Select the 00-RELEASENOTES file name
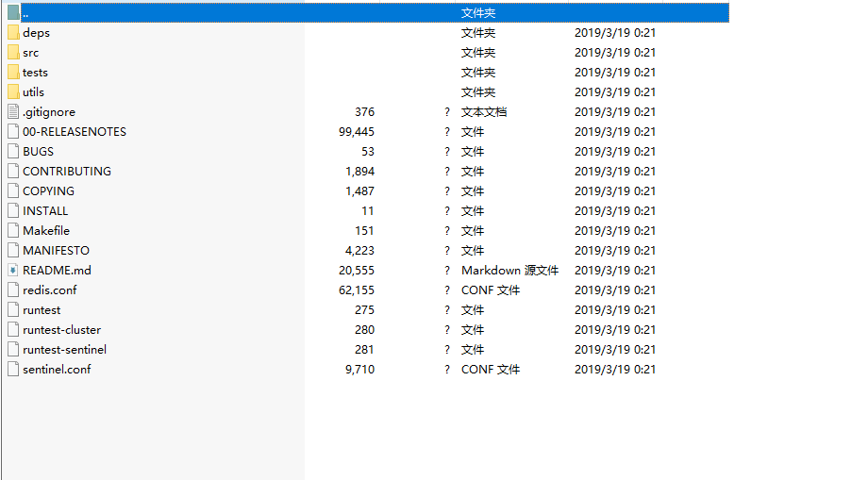This screenshot has width=868, height=480. click(75, 132)
